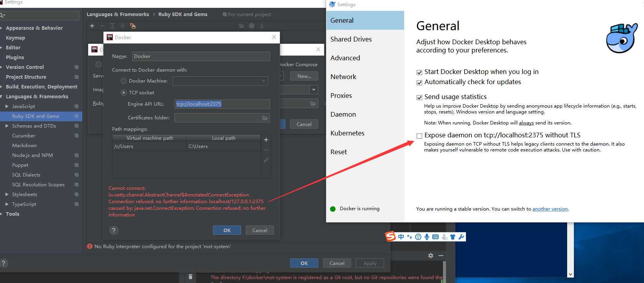The image size is (644, 283).
Task: Open Sogou toolbox wrench icon
Action: (x=461, y=237)
